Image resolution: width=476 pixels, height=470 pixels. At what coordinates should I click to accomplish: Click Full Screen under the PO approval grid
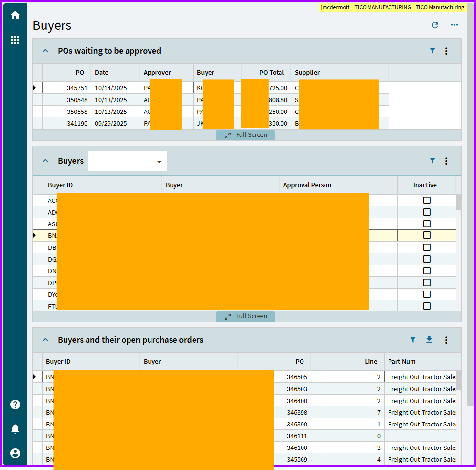(x=245, y=135)
